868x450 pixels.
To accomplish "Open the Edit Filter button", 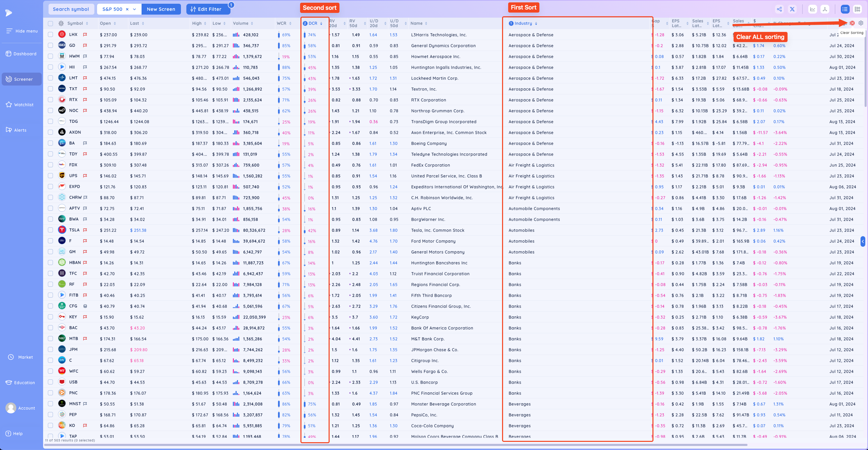I will [208, 9].
